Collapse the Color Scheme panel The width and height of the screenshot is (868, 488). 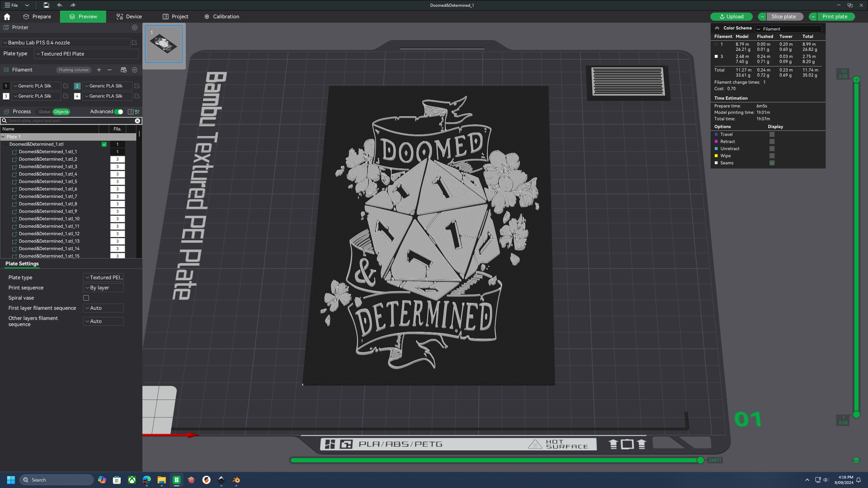(x=717, y=28)
